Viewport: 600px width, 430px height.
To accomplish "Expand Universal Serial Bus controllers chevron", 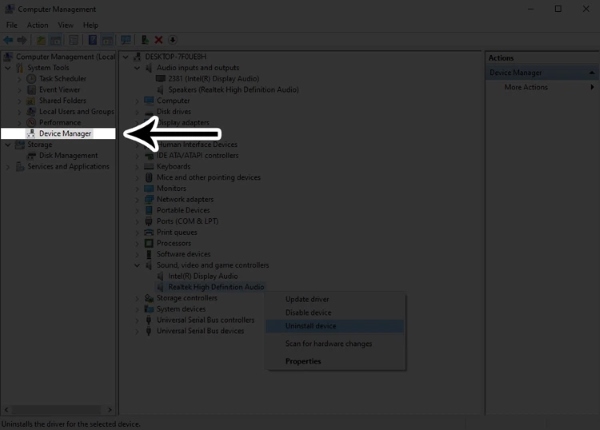I will coord(137,320).
